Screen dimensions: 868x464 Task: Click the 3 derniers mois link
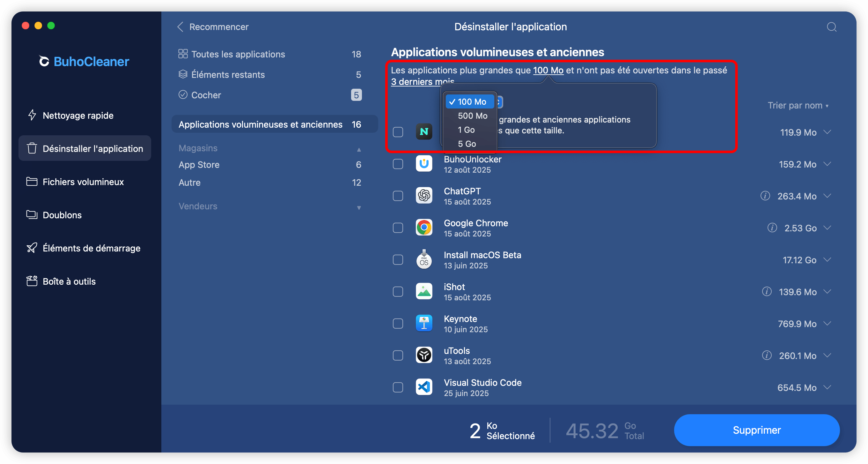422,81
